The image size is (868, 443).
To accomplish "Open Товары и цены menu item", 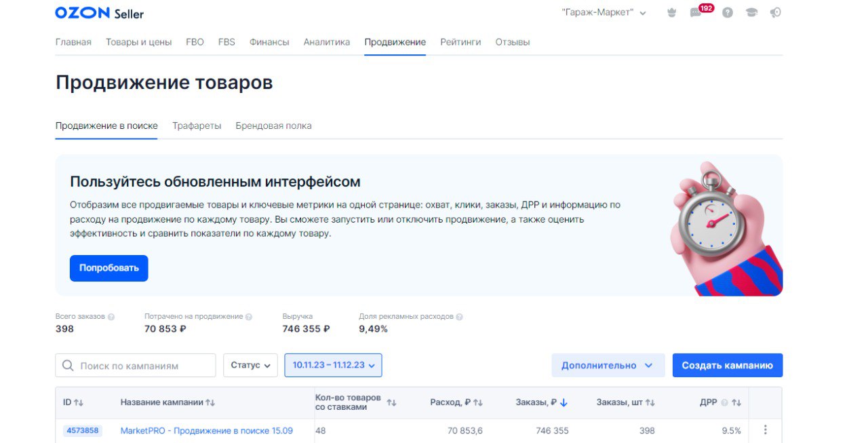I will coord(138,42).
